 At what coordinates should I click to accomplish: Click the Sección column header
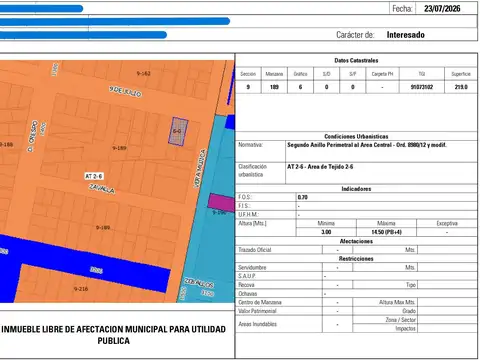248,74
